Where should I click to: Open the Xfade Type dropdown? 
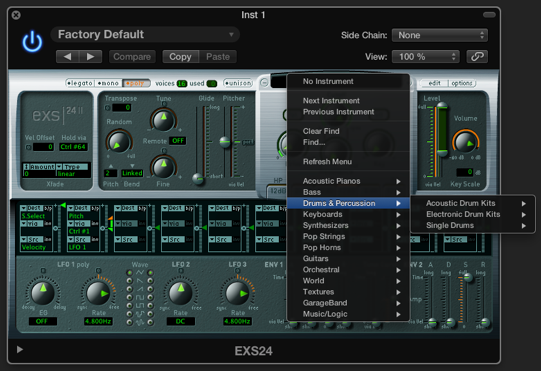[x=72, y=167]
